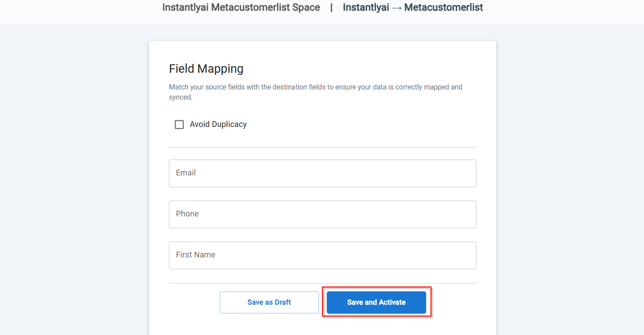Select the arrow icon in the header
Screen dimensions: 644x335
(397, 8)
